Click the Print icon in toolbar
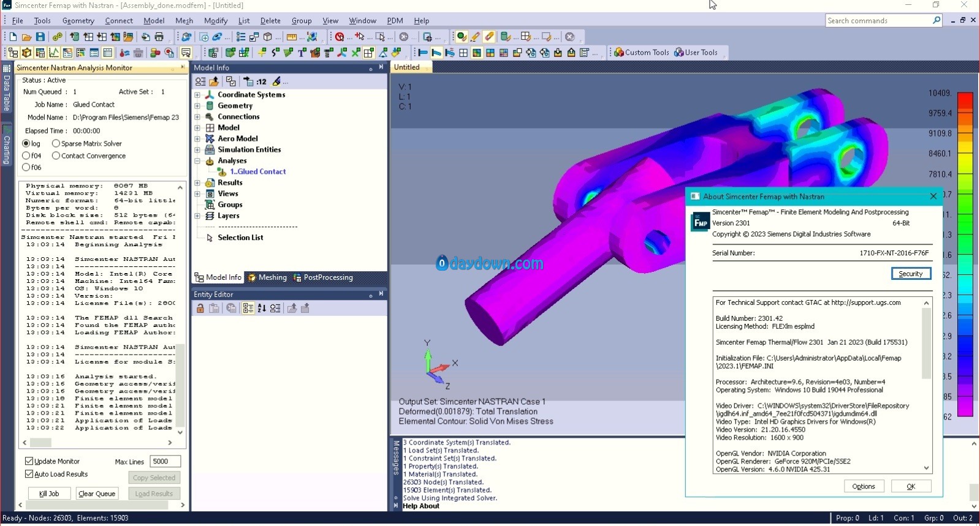The width and height of the screenshot is (980, 526). coord(159,37)
